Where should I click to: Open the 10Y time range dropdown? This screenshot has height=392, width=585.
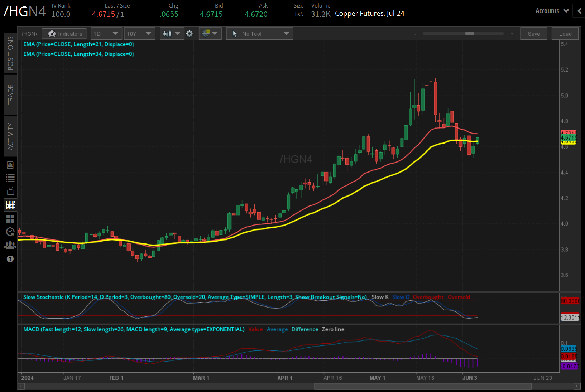(139, 34)
